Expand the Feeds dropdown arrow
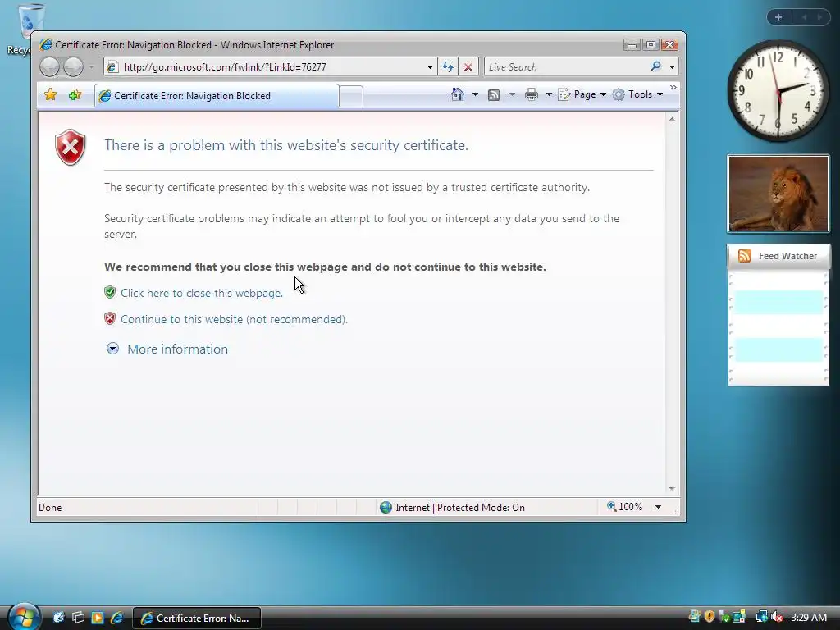840x630 pixels. [x=512, y=94]
